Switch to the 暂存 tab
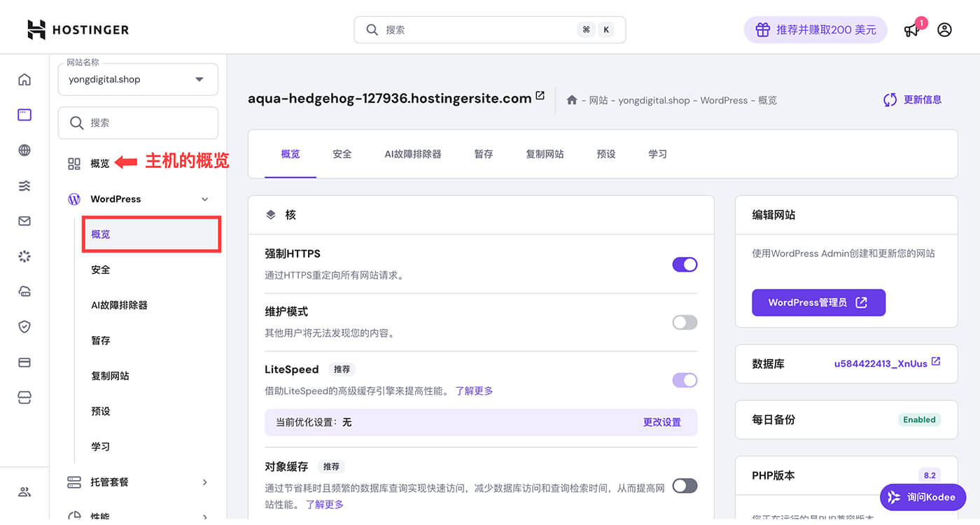980x525 pixels. (484, 154)
